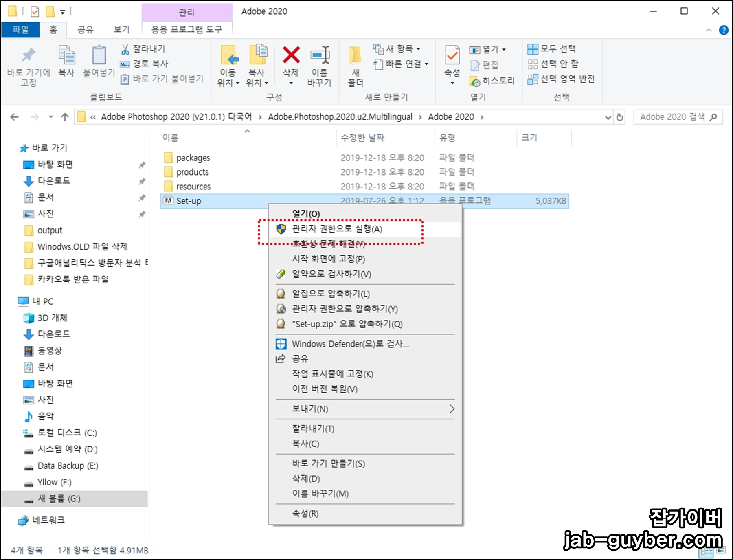The height and width of the screenshot is (560, 733).
Task: Expand the address bar history dropdown
Action: 608,117
